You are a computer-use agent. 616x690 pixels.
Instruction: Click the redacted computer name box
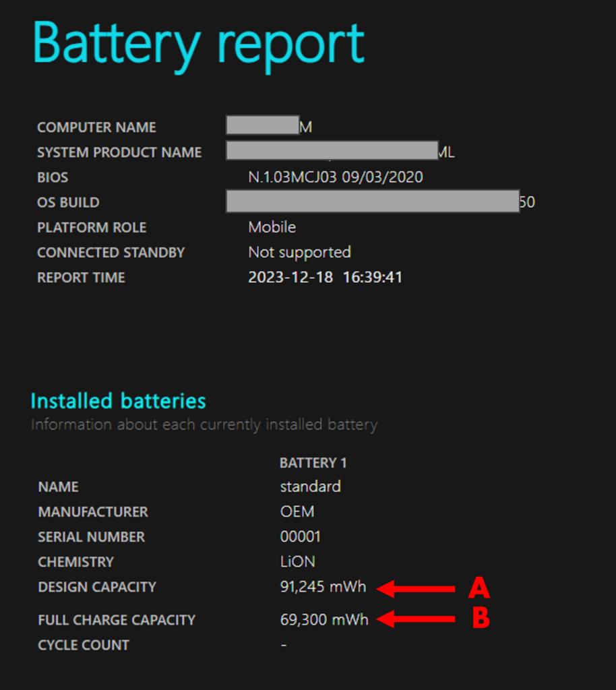263,125
